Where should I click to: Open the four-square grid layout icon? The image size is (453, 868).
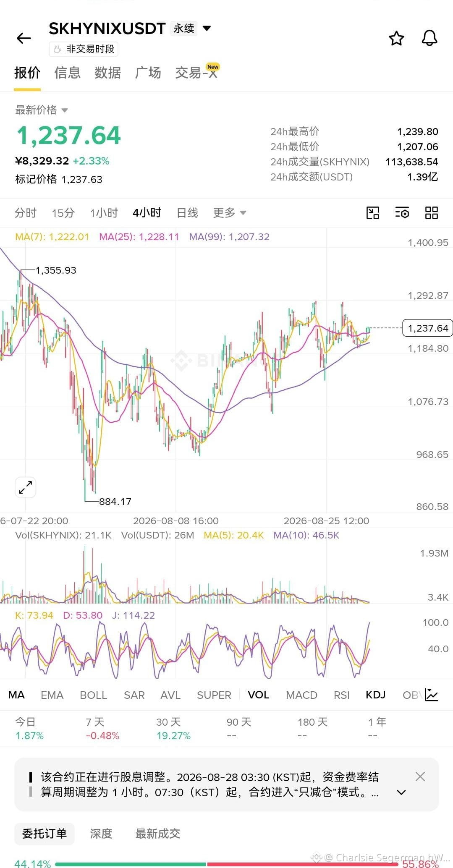[x=431, y=213]
